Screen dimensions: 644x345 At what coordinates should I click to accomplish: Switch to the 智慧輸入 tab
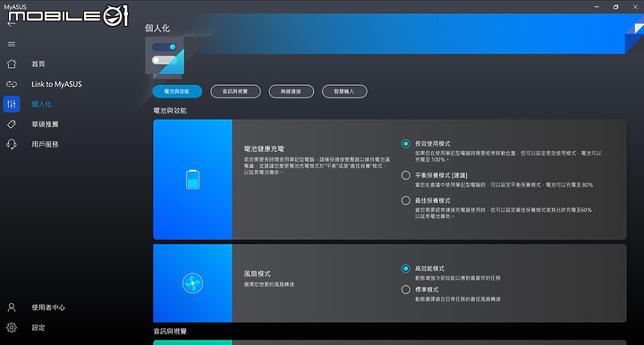point(344,91)
